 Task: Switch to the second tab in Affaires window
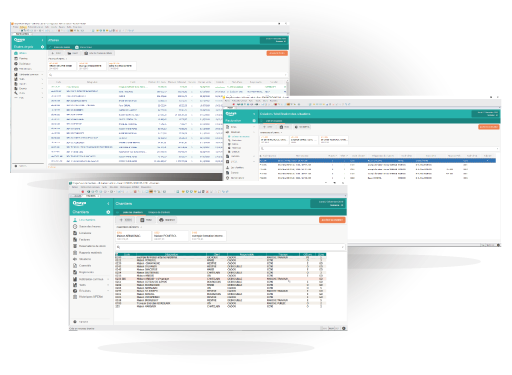pos(84,47)
